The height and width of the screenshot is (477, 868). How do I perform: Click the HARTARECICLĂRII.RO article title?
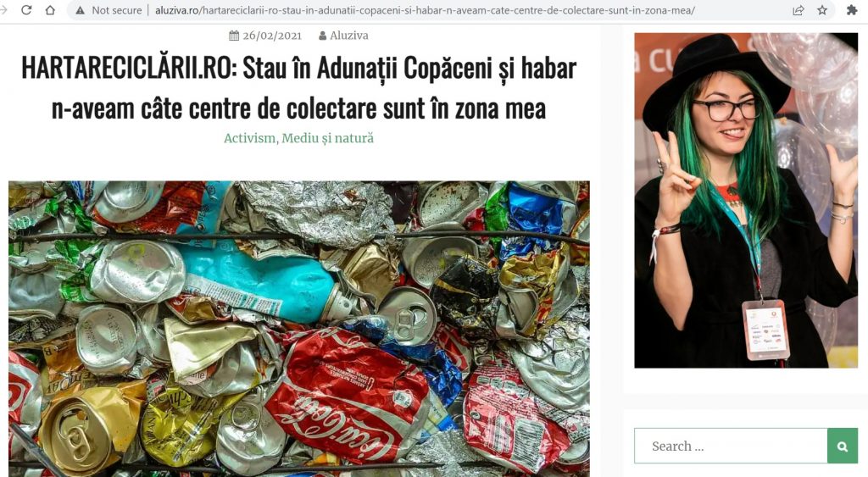pyautogui.click(x=299, y=88)
